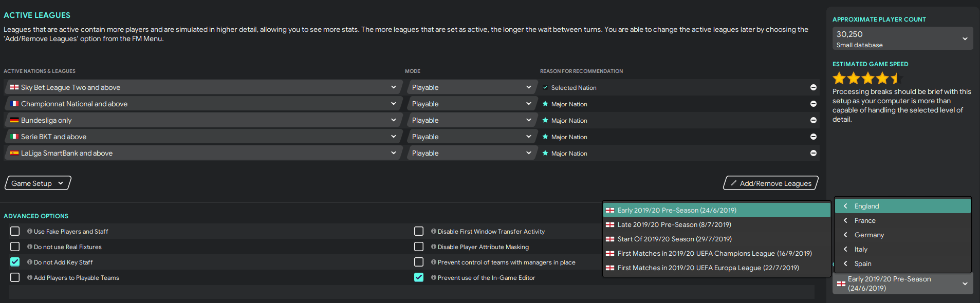Change mode for Sky Bet League Two

click(472, 87)
